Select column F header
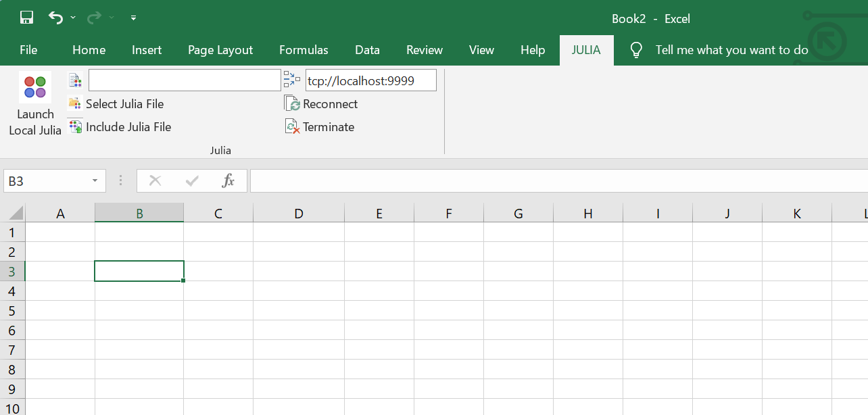Screen dimensions: 868x415 coord(449,214)
